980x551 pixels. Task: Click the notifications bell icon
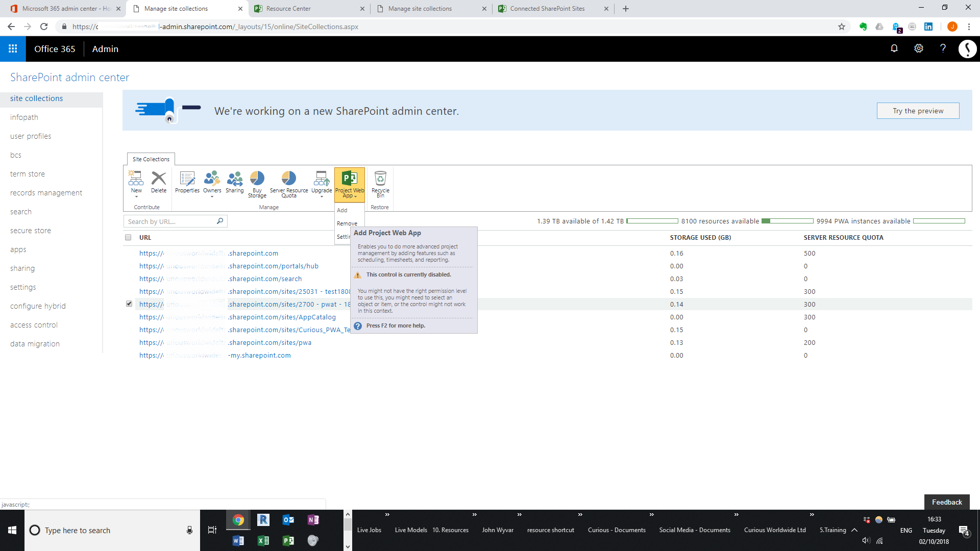894,48
